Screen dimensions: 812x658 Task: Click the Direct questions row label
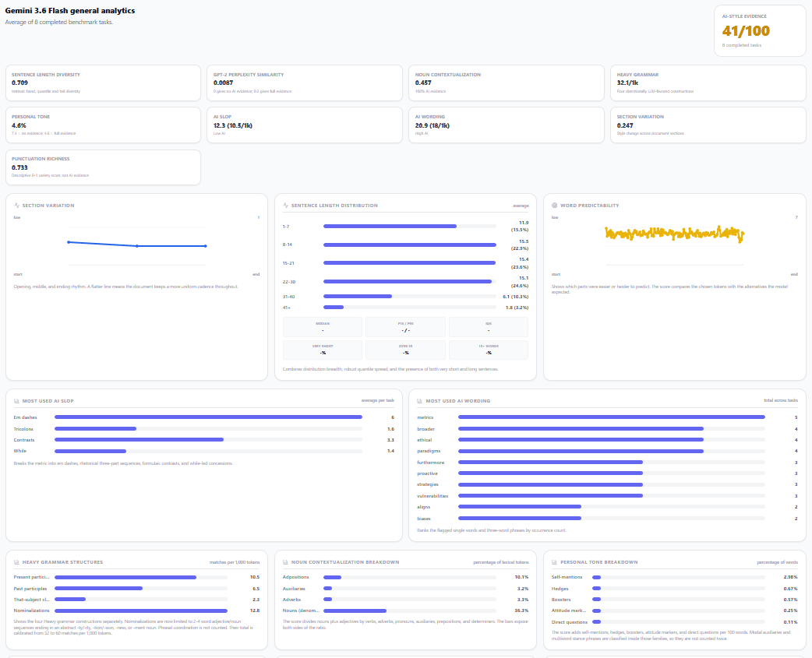(x=570, y=622)
